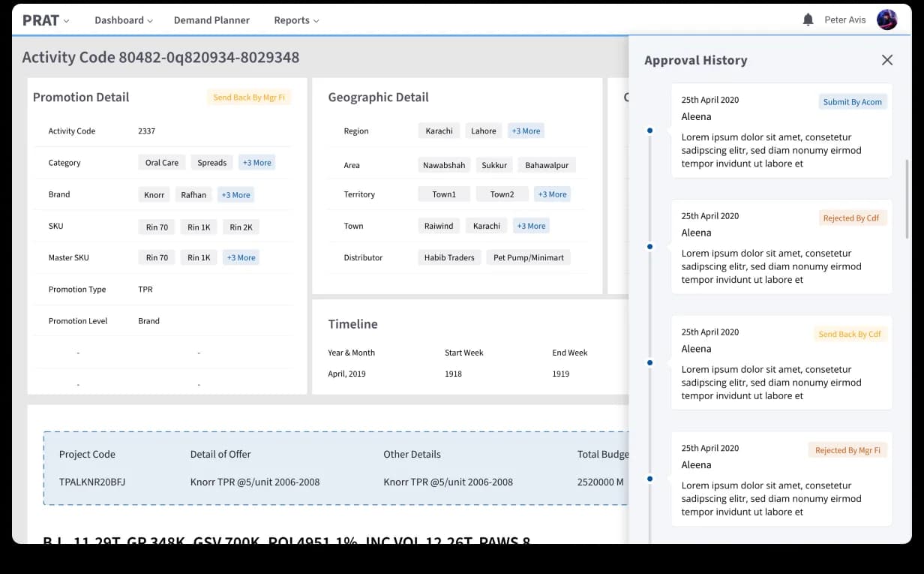Image resolution: width=924 pixels, height=574 pixels.
Task: Select timeline dot for Send Back By Cdf entry
Action: tap(650, 363)
